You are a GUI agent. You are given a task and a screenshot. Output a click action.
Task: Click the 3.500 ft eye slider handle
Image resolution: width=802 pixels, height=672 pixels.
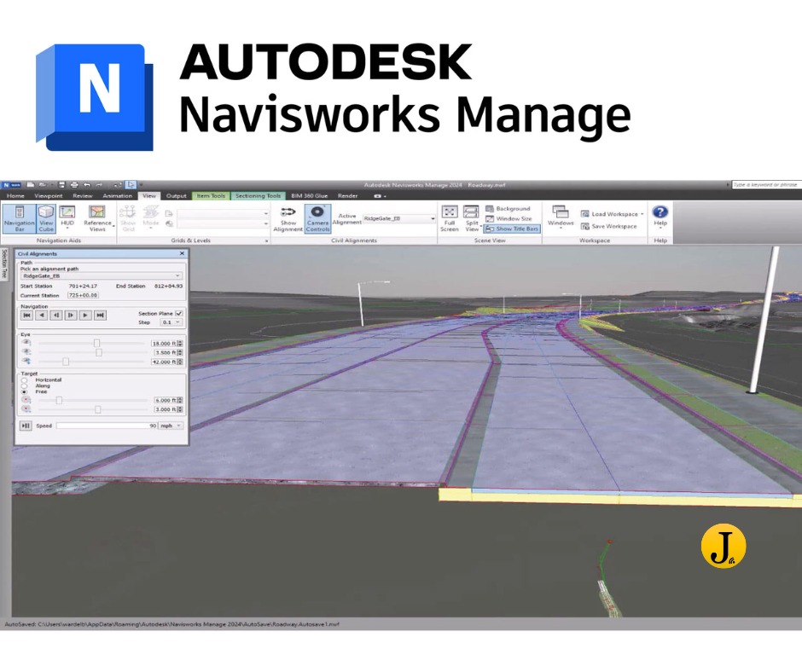click(x=99, y=352)
